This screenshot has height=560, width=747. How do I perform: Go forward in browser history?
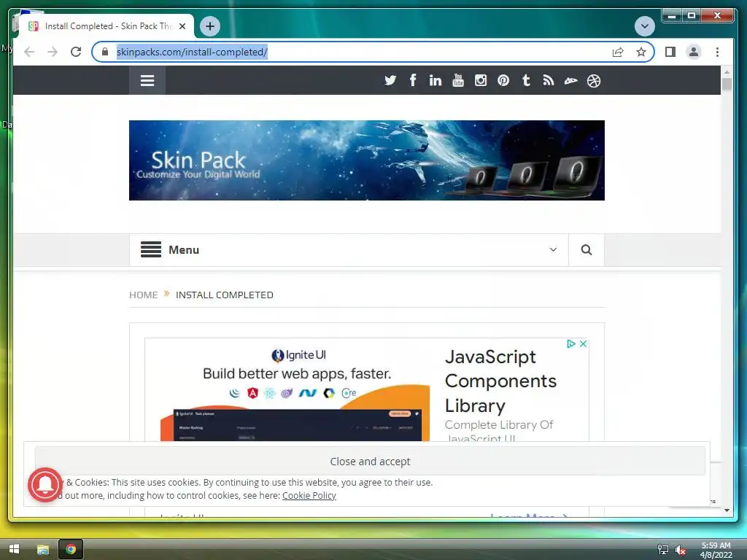[53, 52]
